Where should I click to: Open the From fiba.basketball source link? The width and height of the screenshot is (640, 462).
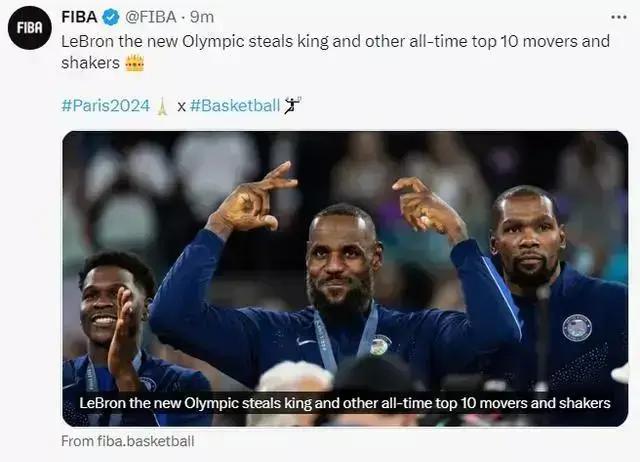tap(128, 440)
